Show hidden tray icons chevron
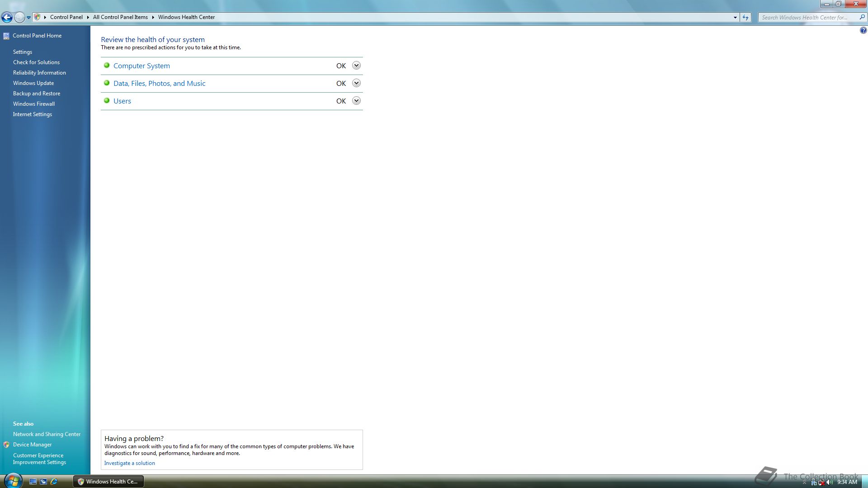 (x=804, y=482)
